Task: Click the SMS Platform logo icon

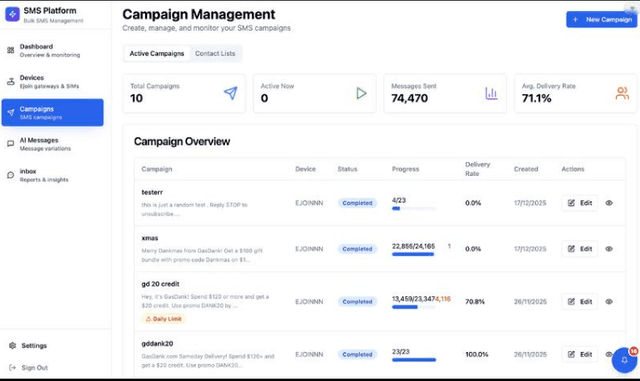Action: click(12, 14)
